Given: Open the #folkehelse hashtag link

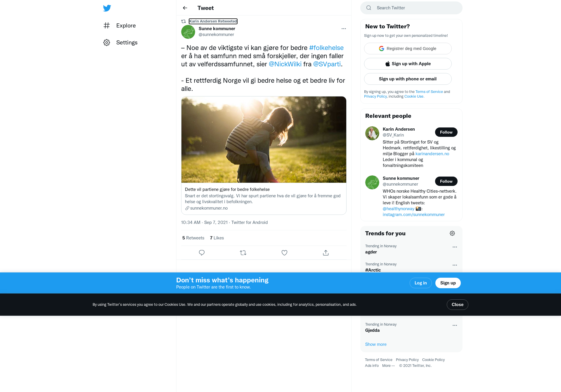Looking at the screenshot, I should 326,48.
